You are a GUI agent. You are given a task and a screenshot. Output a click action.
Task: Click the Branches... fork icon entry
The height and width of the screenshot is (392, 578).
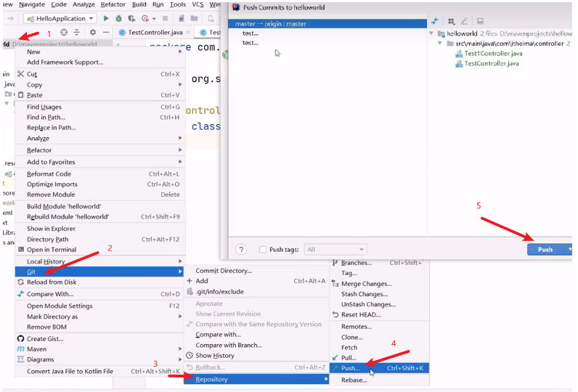coord(335,263)
